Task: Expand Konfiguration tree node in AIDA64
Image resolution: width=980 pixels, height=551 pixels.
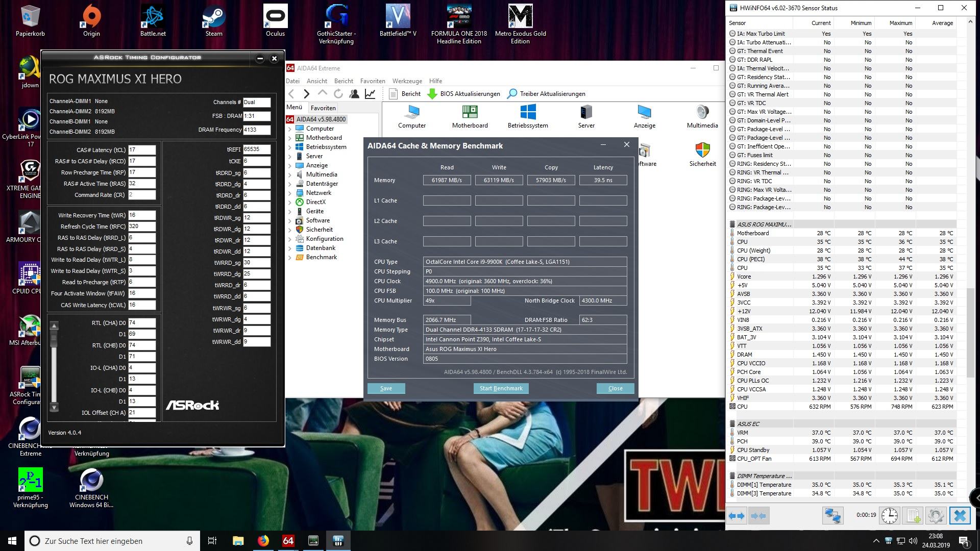Action: pyautogui.click(x=290, y=239)
